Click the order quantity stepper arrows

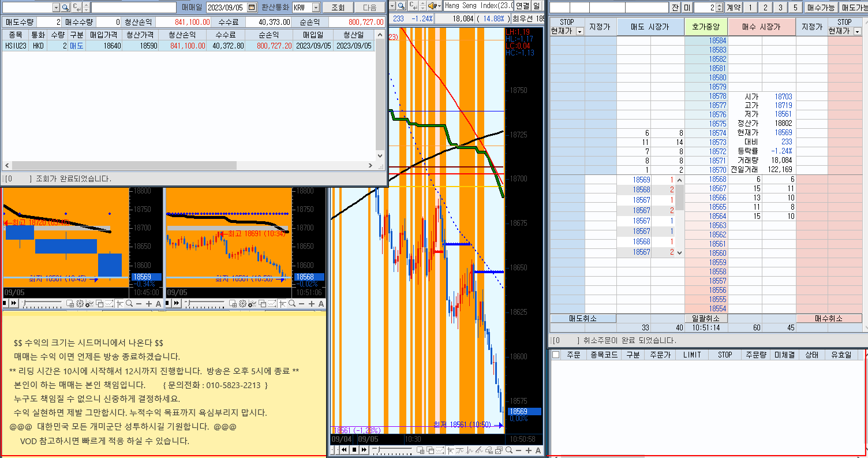tap(720, 8)
